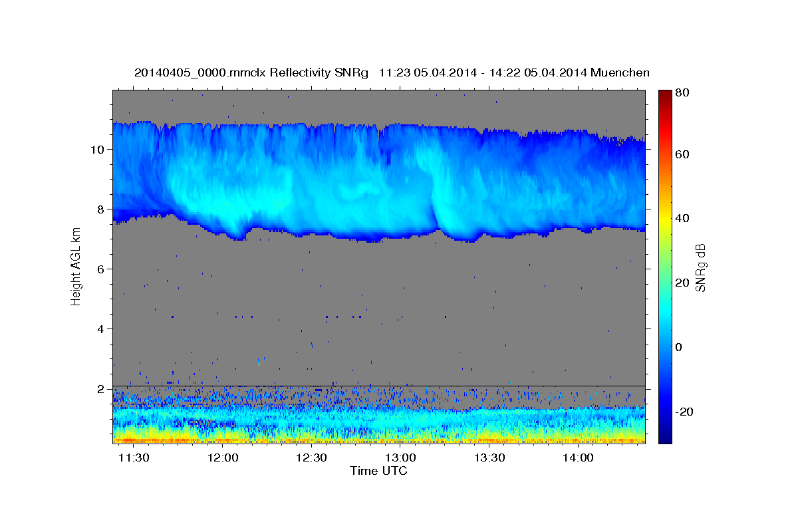Click the '80' colorbar tick label
Viewport: 798px width, 532px height.
[682, 92]
